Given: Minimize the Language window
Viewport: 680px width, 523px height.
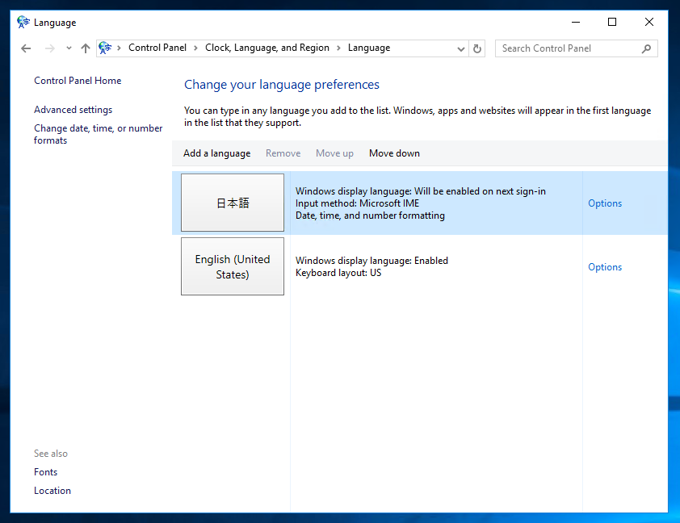Looking at the screenshot, I should [575, 22].
